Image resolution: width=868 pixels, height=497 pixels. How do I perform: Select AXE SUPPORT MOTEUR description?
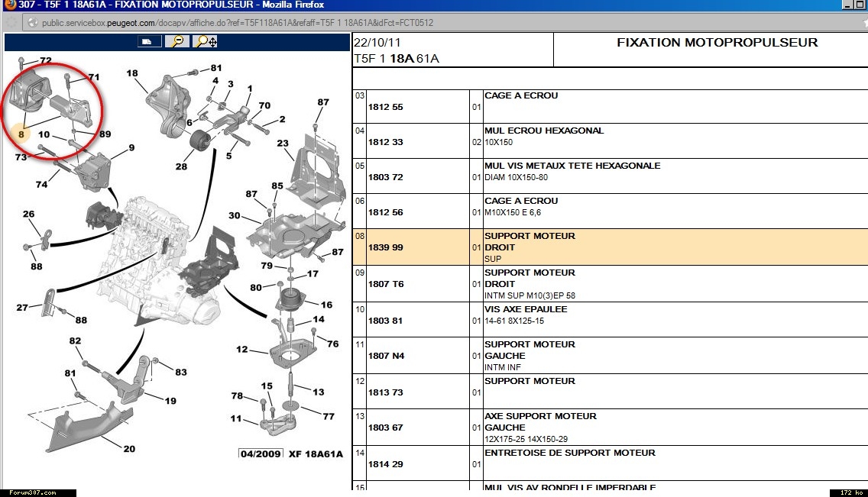click(x=541, y=416)
